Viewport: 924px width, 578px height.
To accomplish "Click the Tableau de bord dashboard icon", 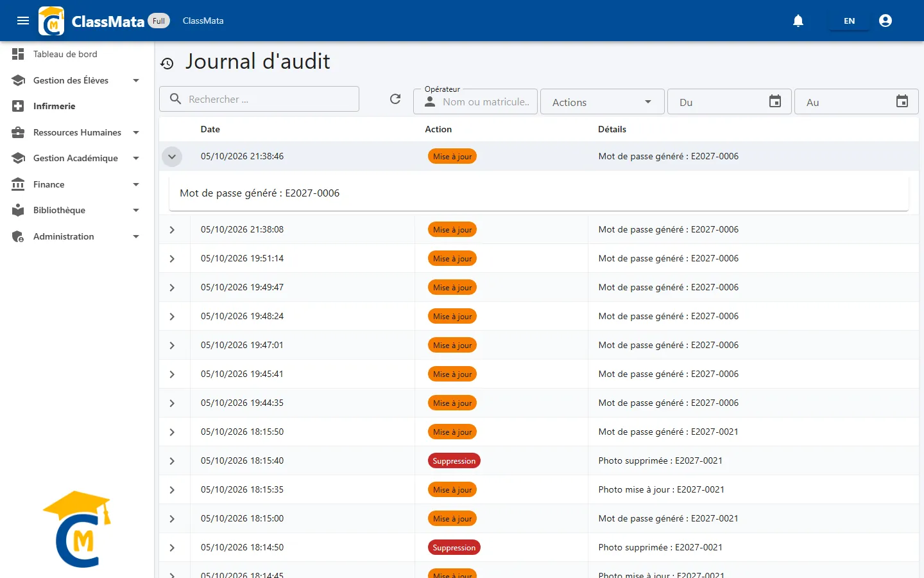I will (x=18, y=54).
